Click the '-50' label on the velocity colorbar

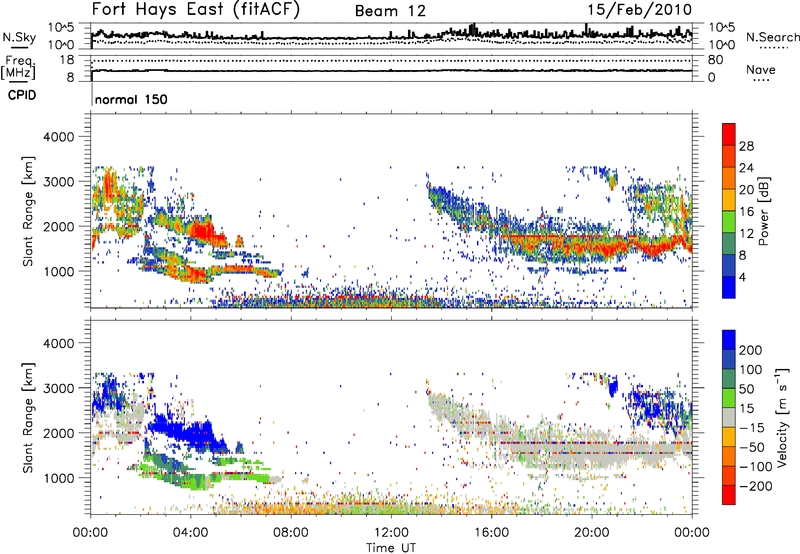coord(752,447)
